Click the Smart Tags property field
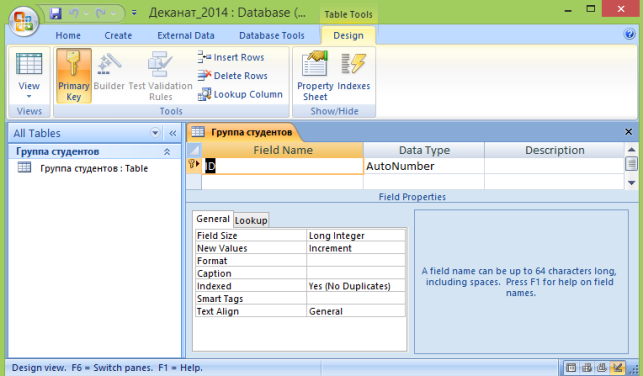The image size is (643, 376). (x=356, y=299)
